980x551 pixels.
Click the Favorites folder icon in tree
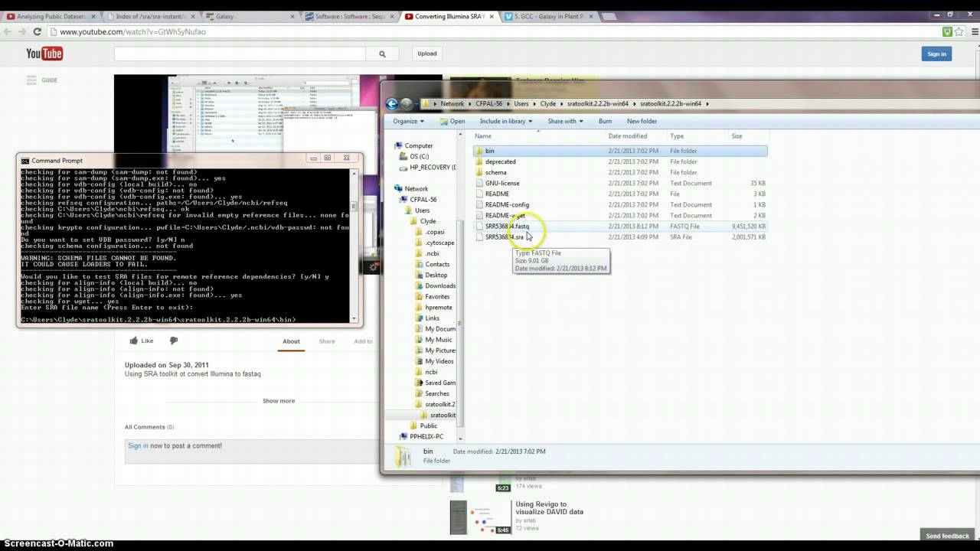point(419,296)
